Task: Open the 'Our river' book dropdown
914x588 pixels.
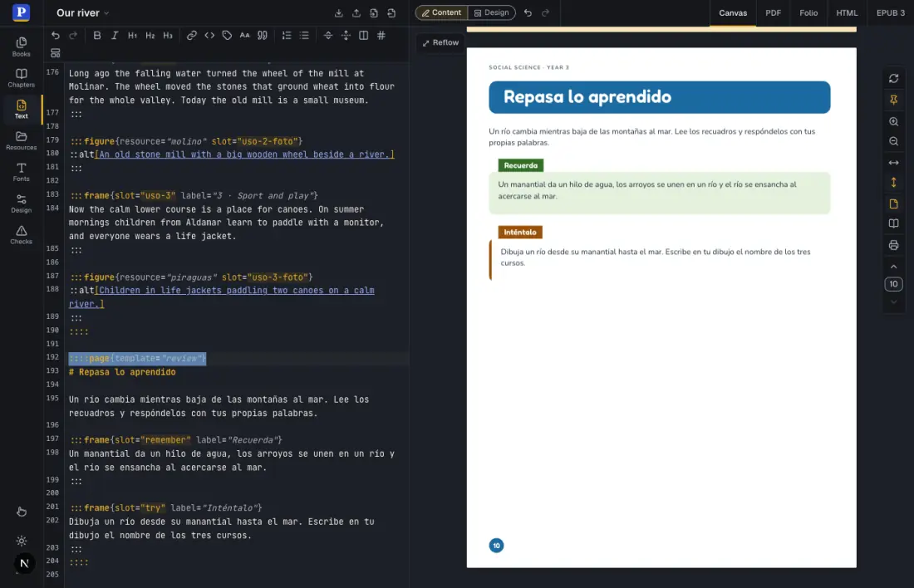Action: coord(83,12)
